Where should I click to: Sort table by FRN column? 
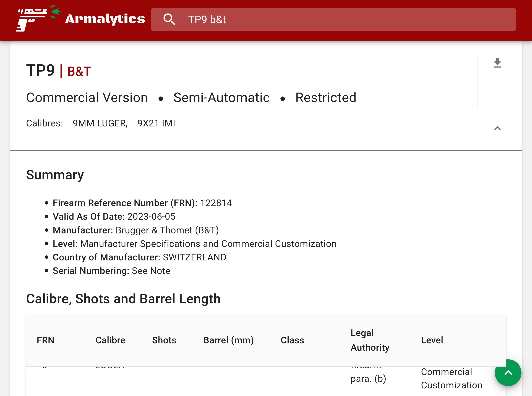tap(45, 340)
